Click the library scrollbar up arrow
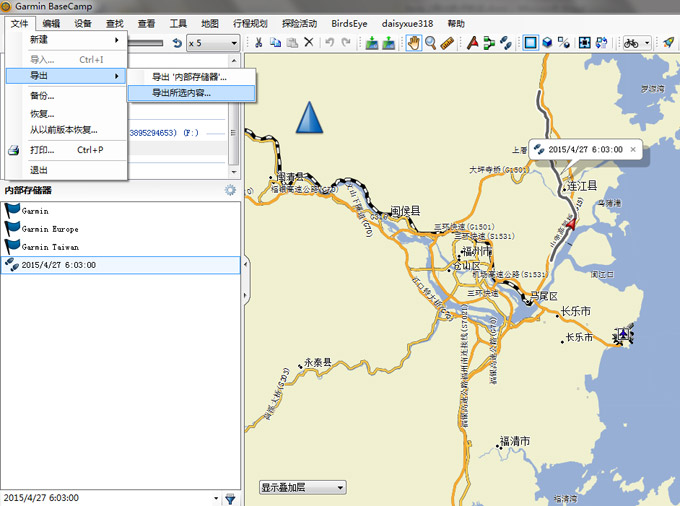 tap(234, 60)
